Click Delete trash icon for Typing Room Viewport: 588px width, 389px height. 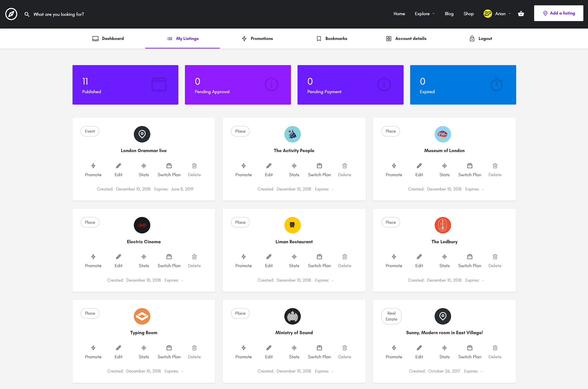pyautogui.click(x=194, y=348)
